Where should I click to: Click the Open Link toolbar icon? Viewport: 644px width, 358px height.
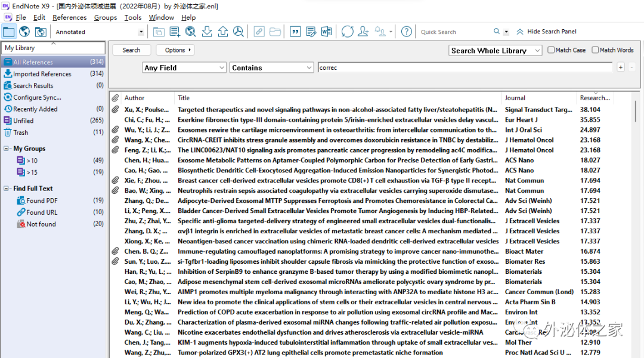coord(259,32)
